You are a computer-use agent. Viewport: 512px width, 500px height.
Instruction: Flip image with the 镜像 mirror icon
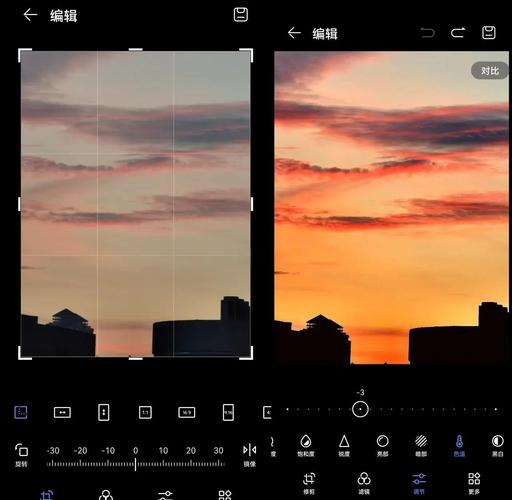tap(250, 455)
